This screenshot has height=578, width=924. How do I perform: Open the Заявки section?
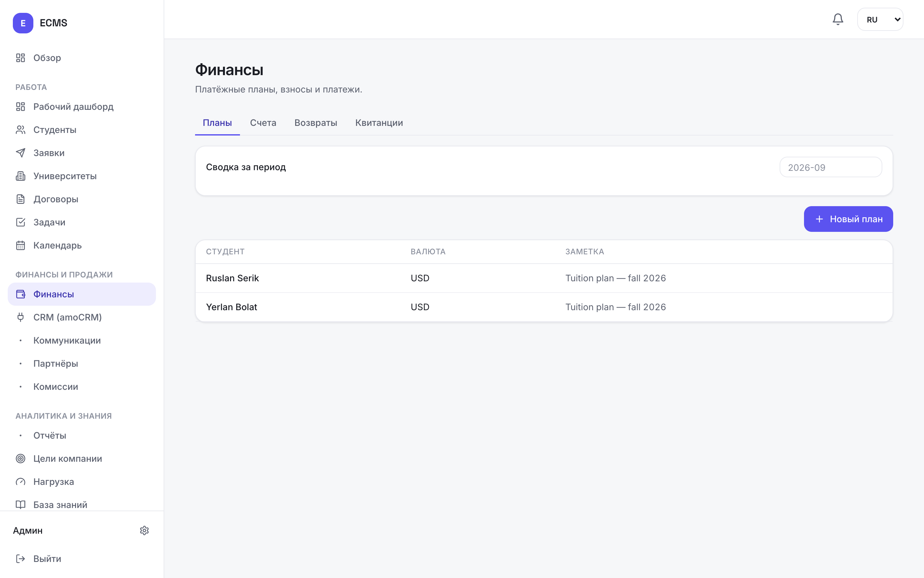82,153
